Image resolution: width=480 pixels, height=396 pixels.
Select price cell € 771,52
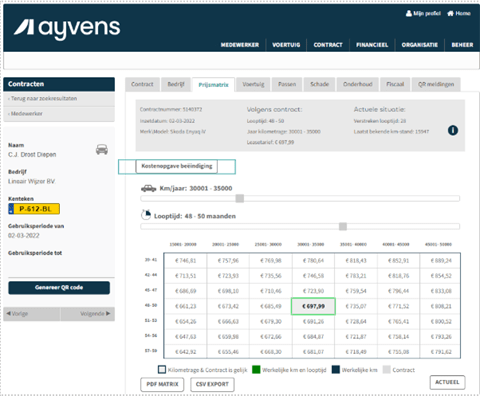pos(398,306)
